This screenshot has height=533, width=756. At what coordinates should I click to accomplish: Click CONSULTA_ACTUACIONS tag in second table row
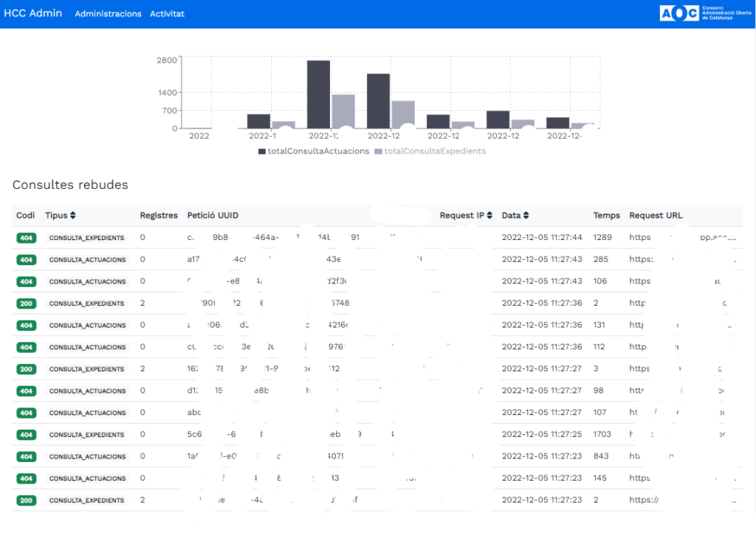point(87,260)
